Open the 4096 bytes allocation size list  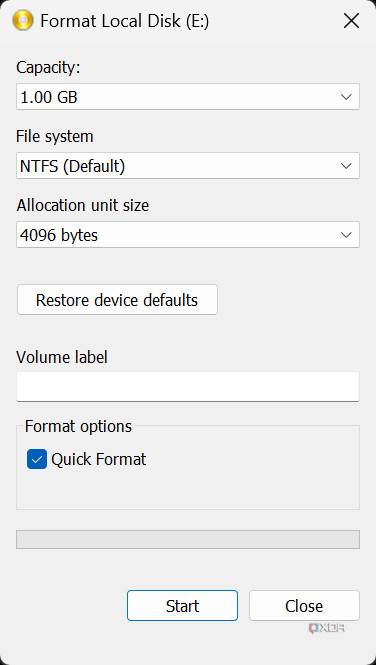(188, 235)
